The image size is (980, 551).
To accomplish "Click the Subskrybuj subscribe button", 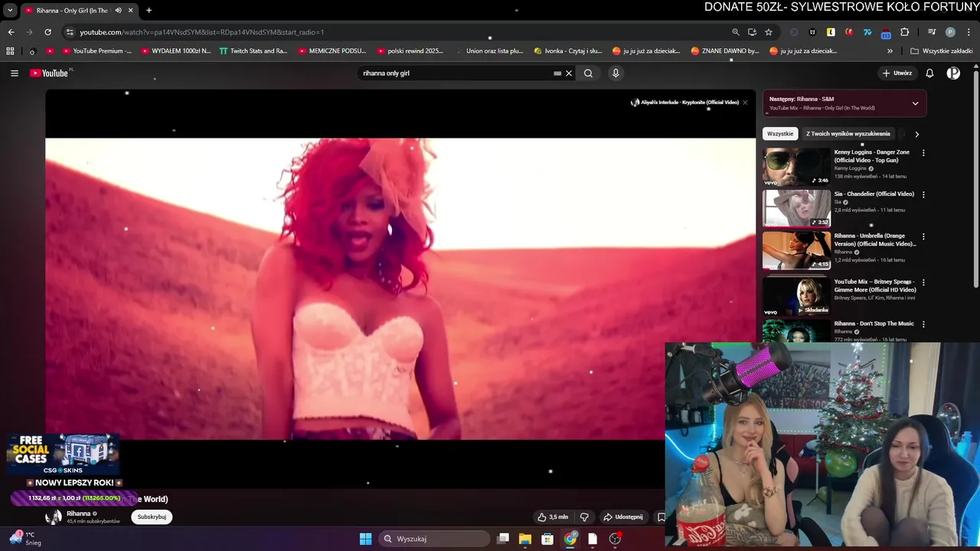I will (x=152, y=517).
